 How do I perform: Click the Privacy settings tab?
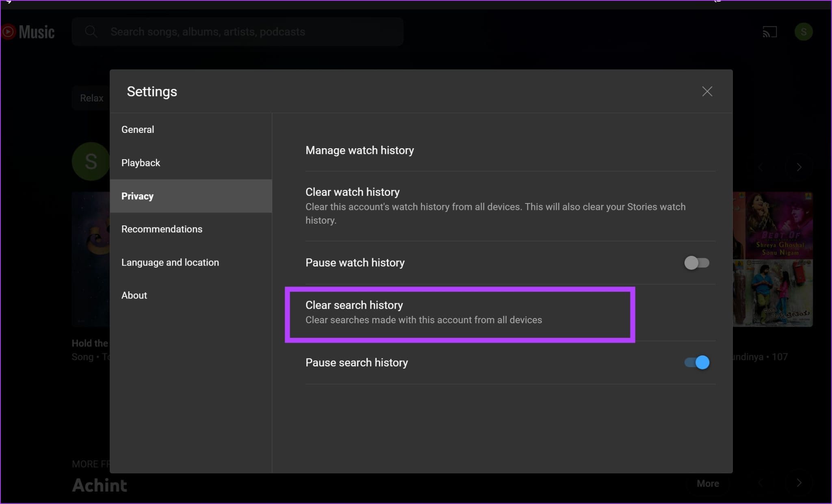(136, 195)
